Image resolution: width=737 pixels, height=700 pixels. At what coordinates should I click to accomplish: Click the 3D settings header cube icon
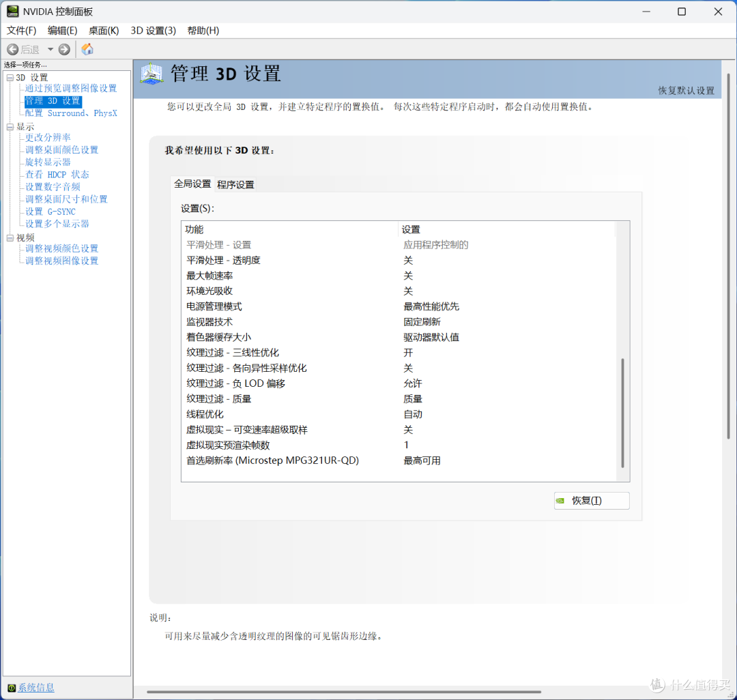pos(151,74)
